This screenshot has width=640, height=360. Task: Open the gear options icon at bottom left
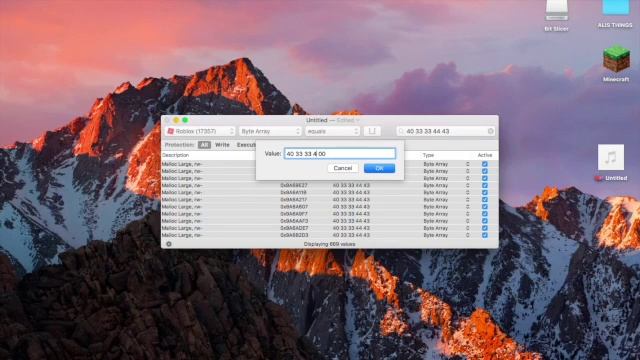point(169,244)
